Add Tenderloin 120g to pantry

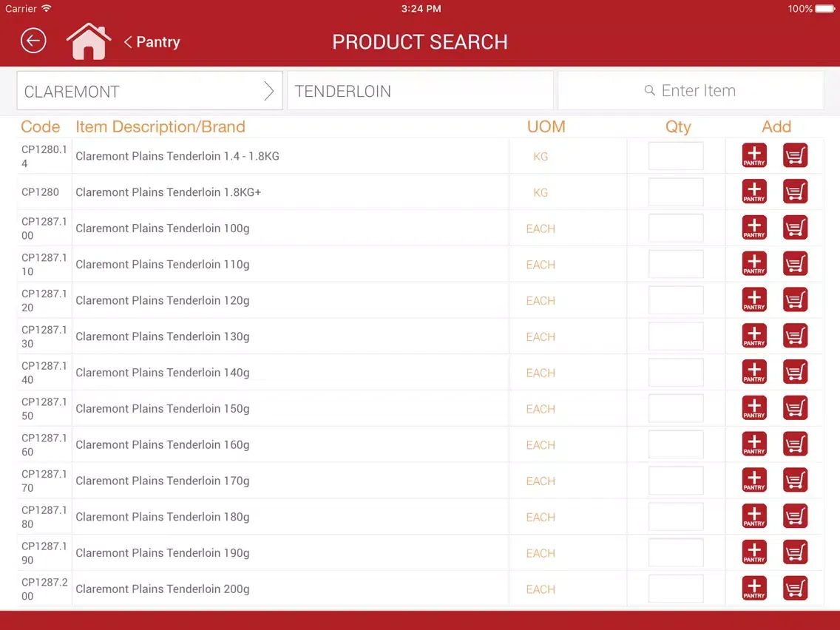[x=754, y=300]
